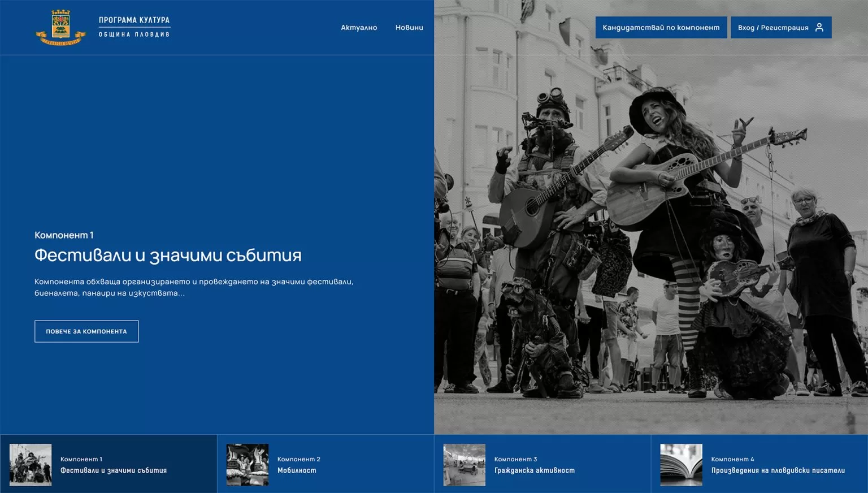Switch to the Мобилност tab
Viewport: 868px width, 493px height.
click(325, 464)
